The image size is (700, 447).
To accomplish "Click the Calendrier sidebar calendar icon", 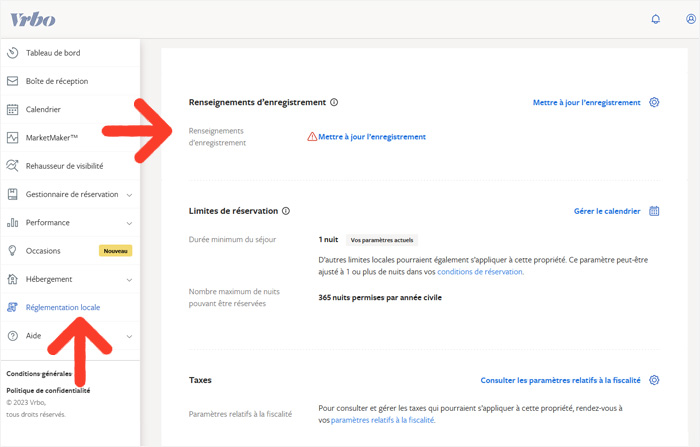I will [12, 109].
